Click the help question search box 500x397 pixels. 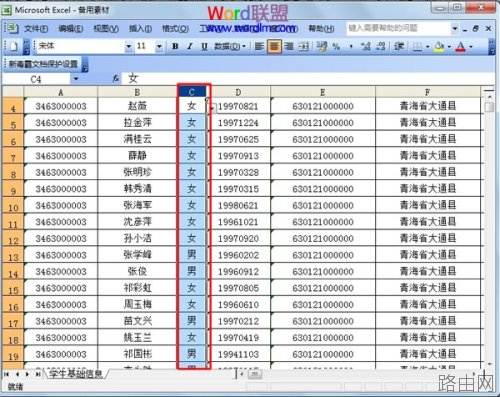click(398, 28)
